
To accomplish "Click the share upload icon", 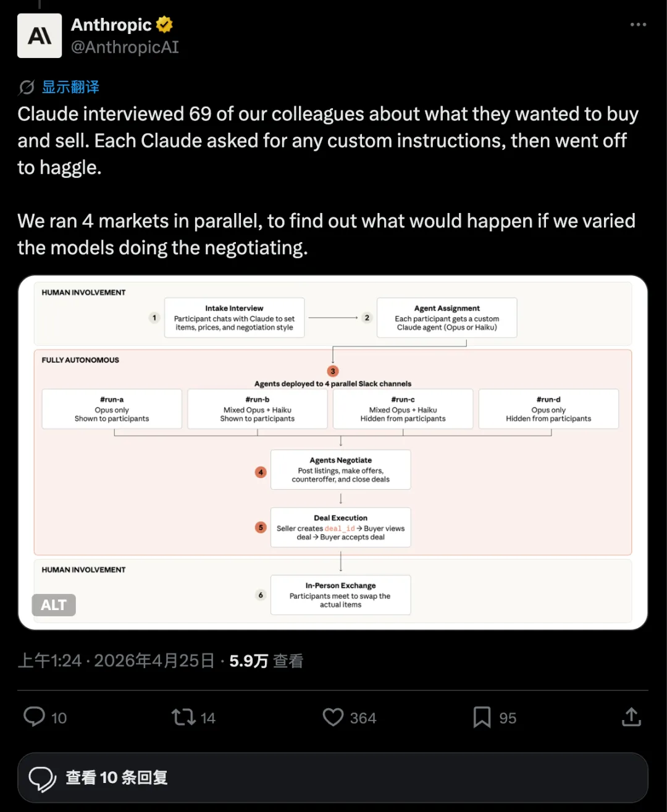I will [631, 717].
